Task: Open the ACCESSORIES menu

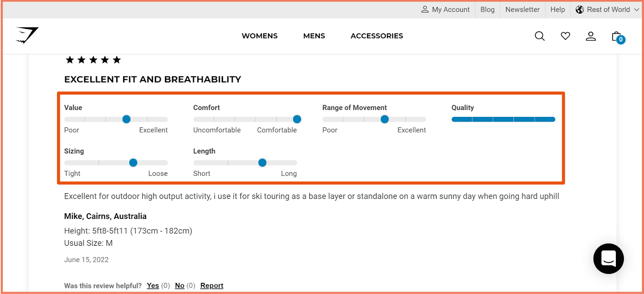Action: 377,36
